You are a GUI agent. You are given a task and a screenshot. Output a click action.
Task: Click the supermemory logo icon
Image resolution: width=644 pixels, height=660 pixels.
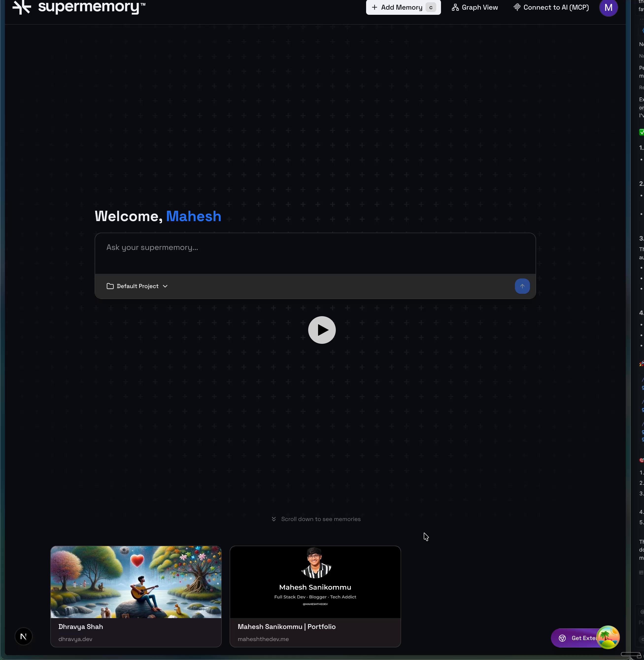coord(22,7)
